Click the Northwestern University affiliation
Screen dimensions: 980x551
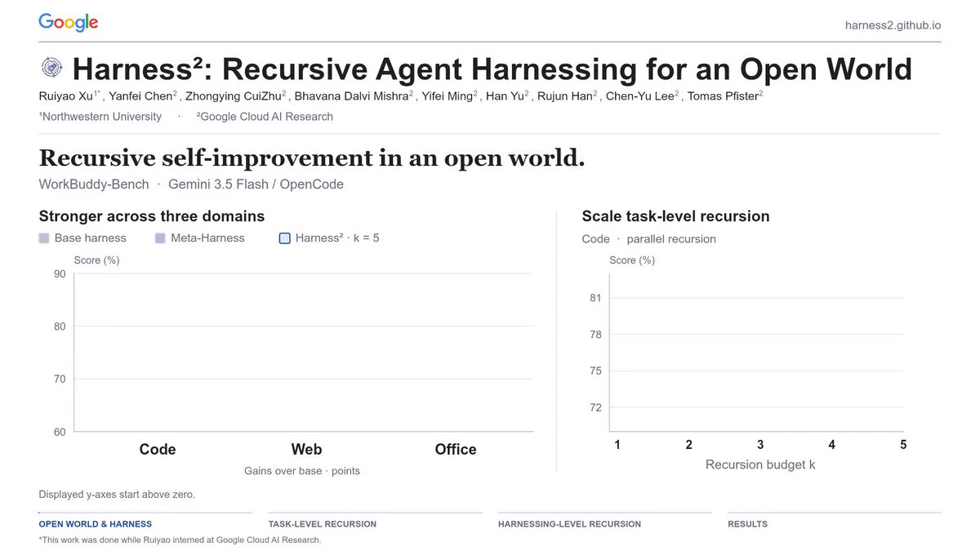100,117
